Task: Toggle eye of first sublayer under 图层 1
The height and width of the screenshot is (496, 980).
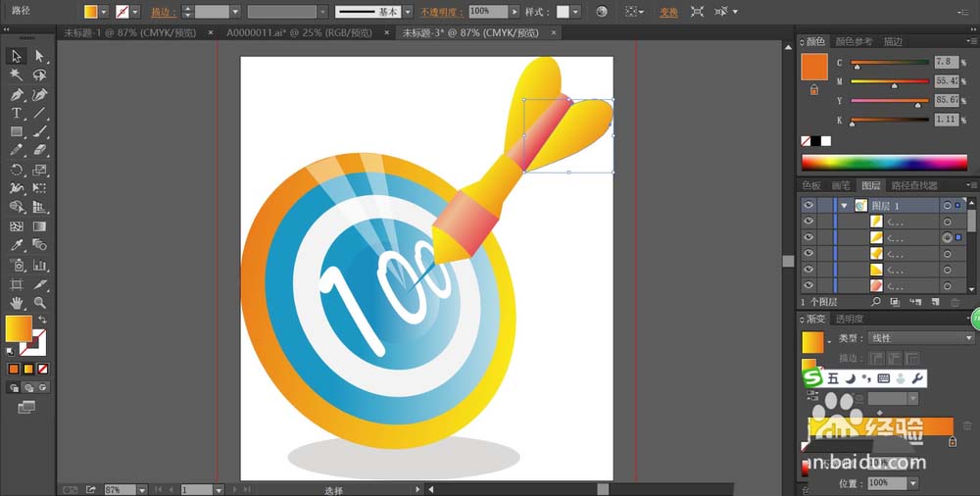Action: click(x=808, y=222)
